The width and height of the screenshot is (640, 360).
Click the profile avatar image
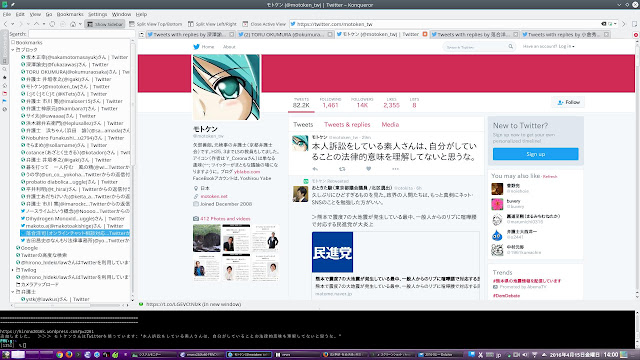(x=226, y=87)
